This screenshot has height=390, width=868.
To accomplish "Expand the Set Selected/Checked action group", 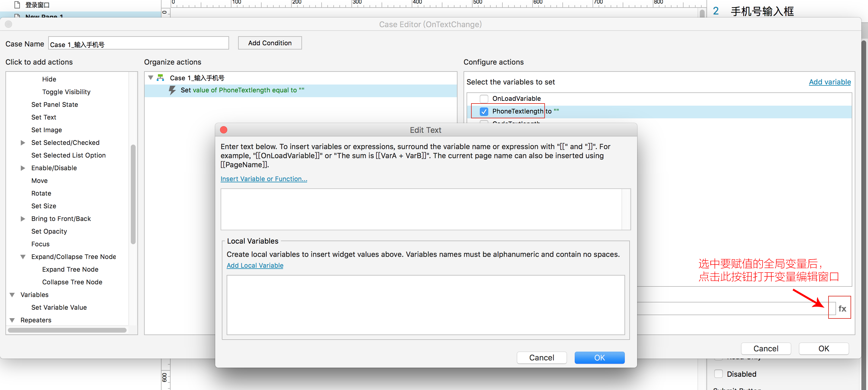I will coord(23,143).
